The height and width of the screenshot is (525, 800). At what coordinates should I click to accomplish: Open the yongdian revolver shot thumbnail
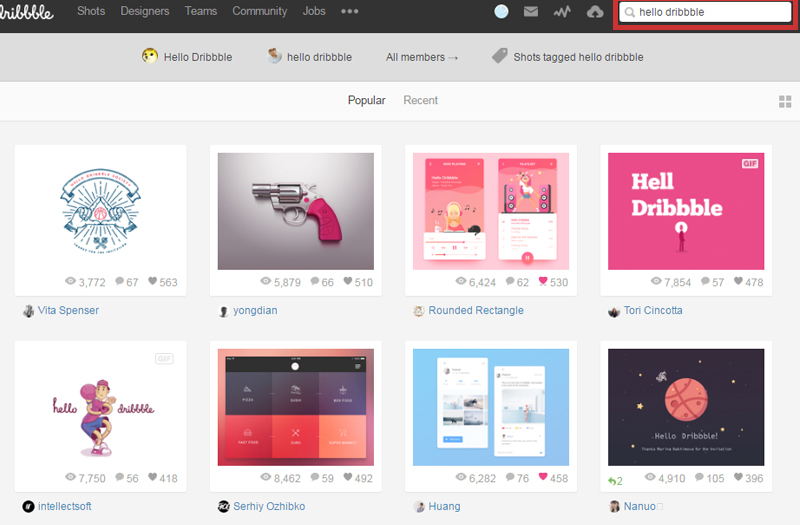pyautogui.click(x=296, y=211)
